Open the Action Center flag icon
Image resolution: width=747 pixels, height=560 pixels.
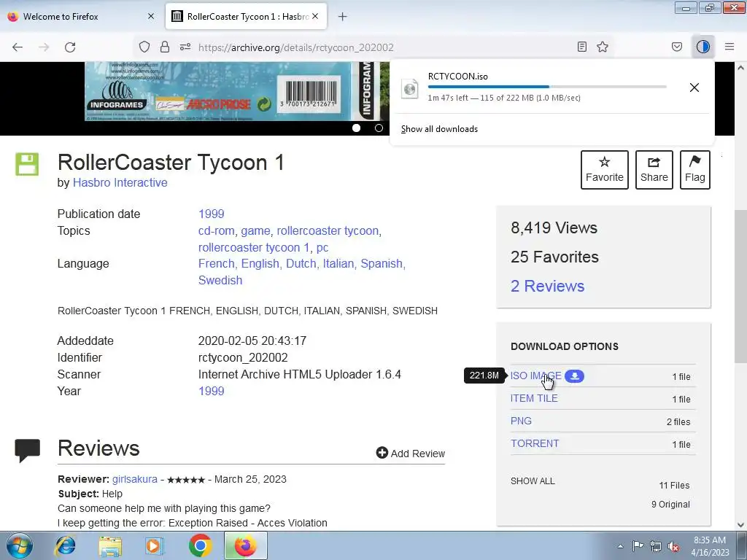point(638,545)
